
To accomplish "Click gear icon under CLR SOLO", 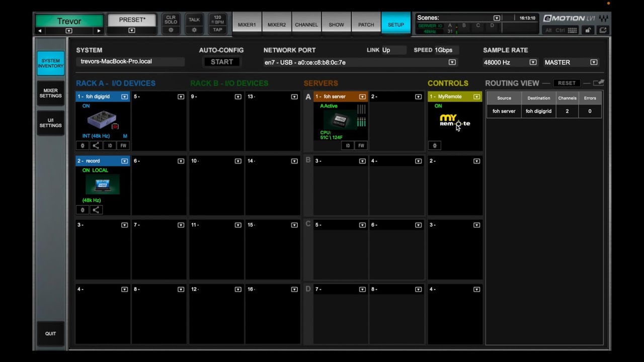I will [x=171, y=30].
